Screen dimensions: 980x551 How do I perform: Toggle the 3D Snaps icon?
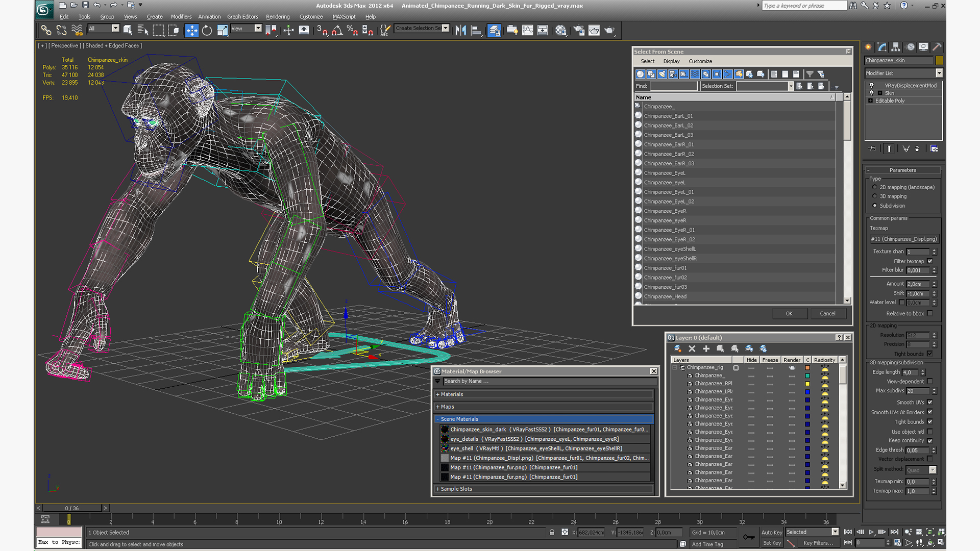322,31
